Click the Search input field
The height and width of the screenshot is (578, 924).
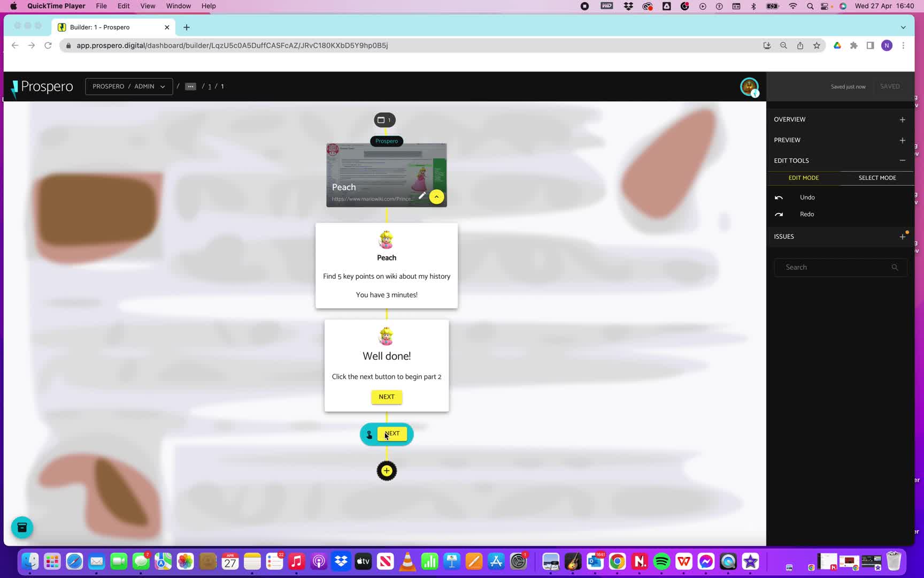click(x=841, y=267)
